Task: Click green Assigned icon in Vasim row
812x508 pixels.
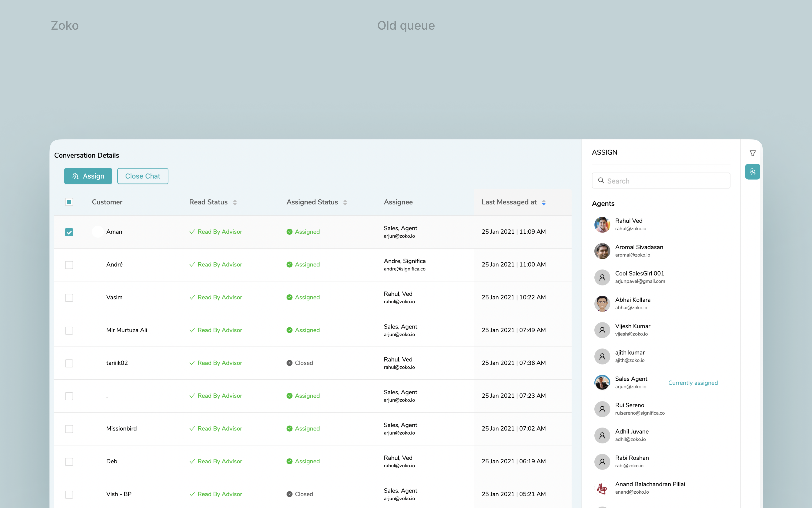Action: pyautogui.click(x=289, y=297)
